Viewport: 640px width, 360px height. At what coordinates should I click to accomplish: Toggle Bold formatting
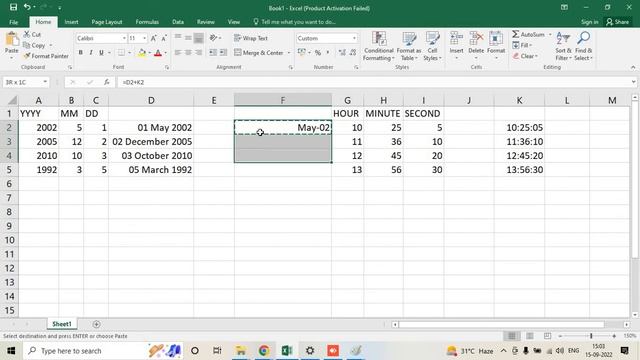point(80,53)
